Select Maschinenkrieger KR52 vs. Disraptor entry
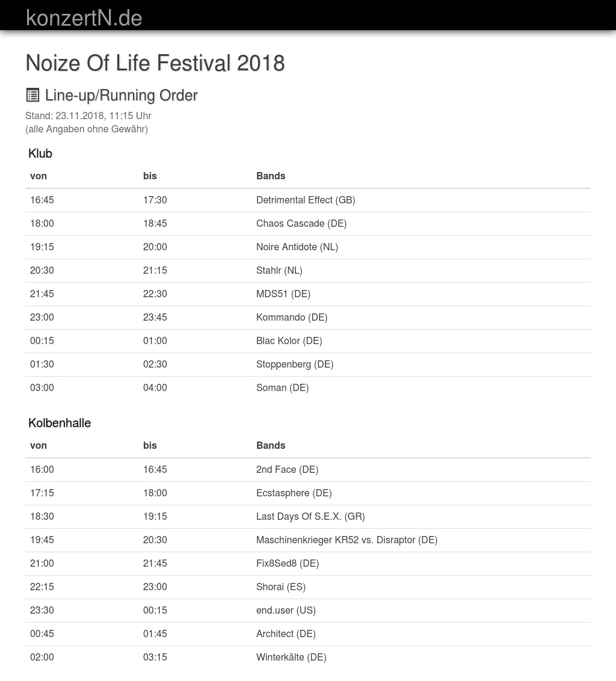The height and width of the screenshot is (681, 616). [x=346, y=540]
